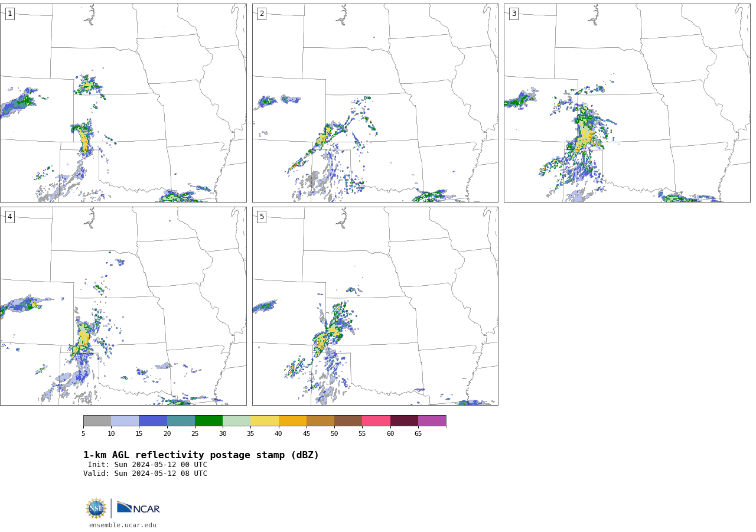Click the purple 65+ dBZ swatch

pyautogui.click(x=432, y=420)
